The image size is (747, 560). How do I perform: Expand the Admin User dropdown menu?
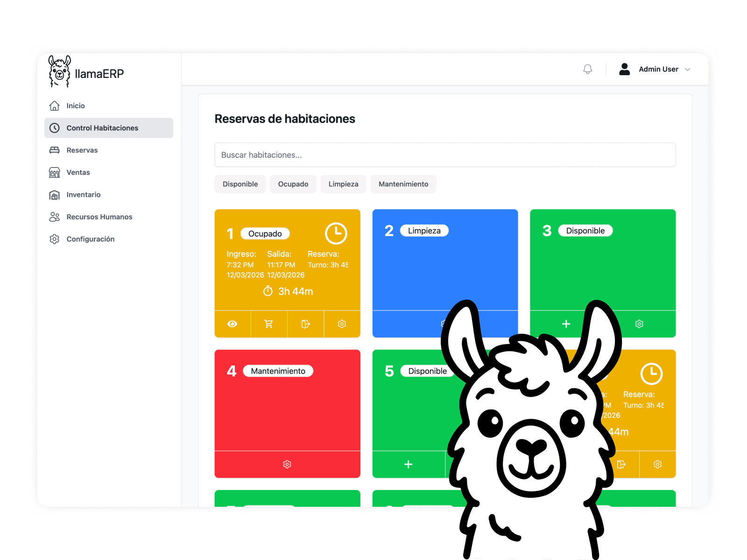[687, 69]
